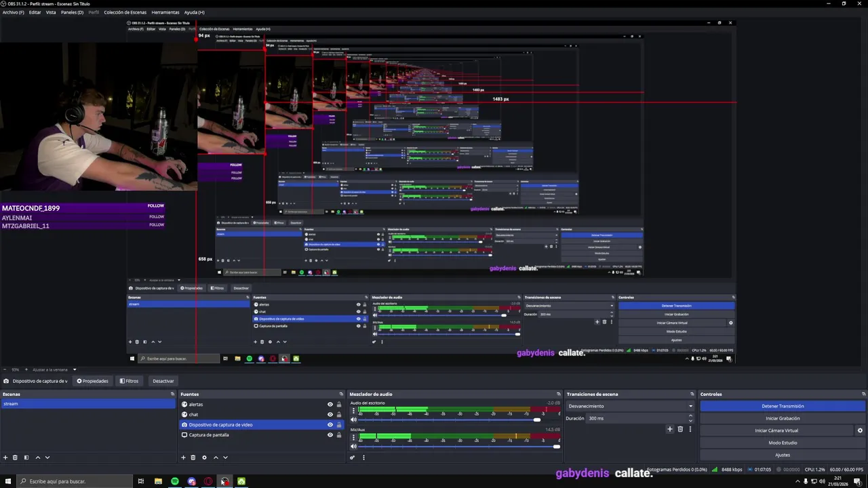
Task: Open Spotify from the Windows taskbar
Action: click(175, 481)
